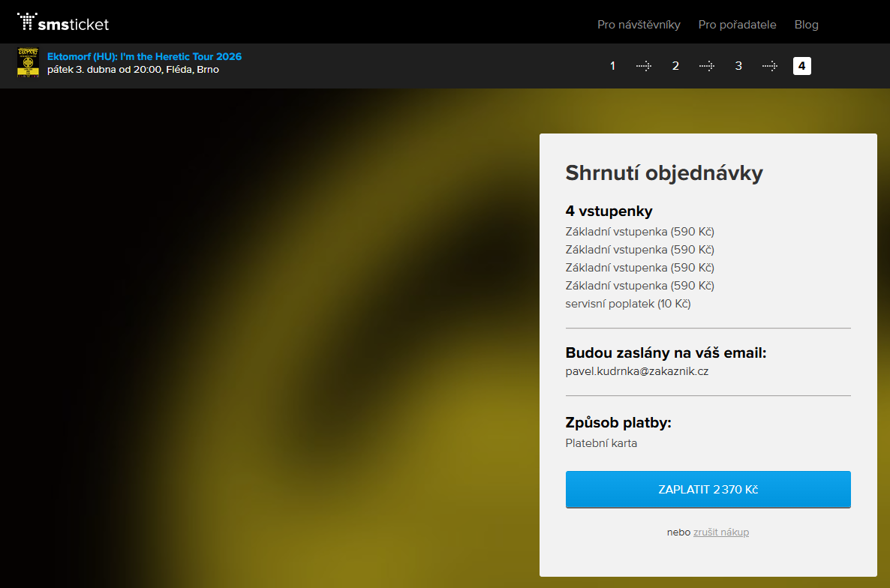This screenshot has width=890, height=588.
Task: Cancel the order via zrušit nákup
Action: [x=720, y=532]
